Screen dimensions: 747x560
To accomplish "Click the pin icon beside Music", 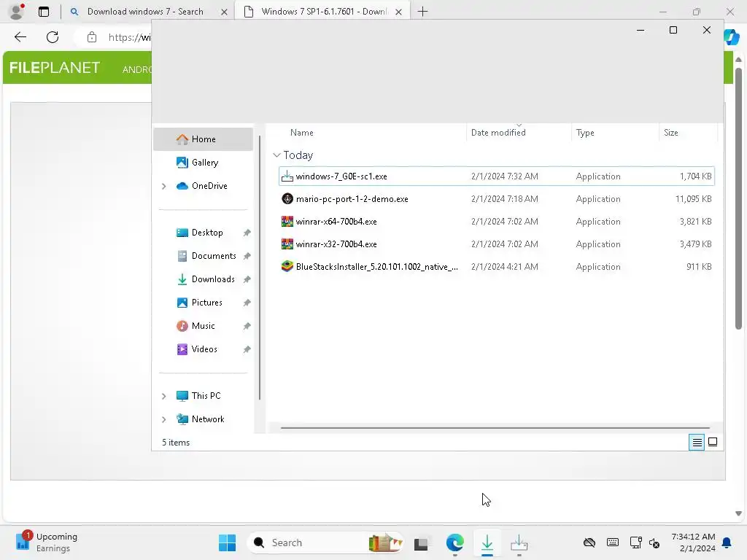I will (247, 326).
